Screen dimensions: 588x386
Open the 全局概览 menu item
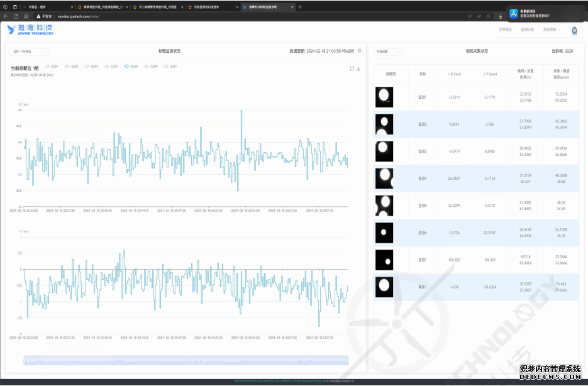click(x=505, y=30)
